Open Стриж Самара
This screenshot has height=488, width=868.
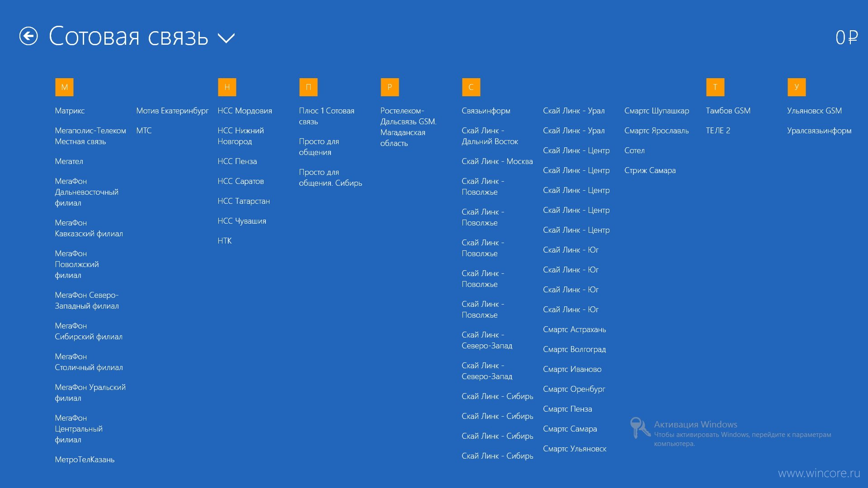(x=650, y=170)
